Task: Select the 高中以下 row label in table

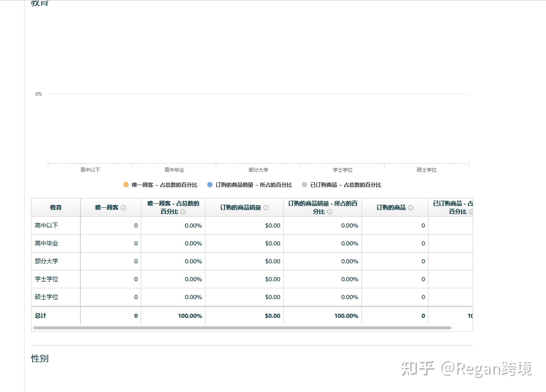Action: coord(46,226)
